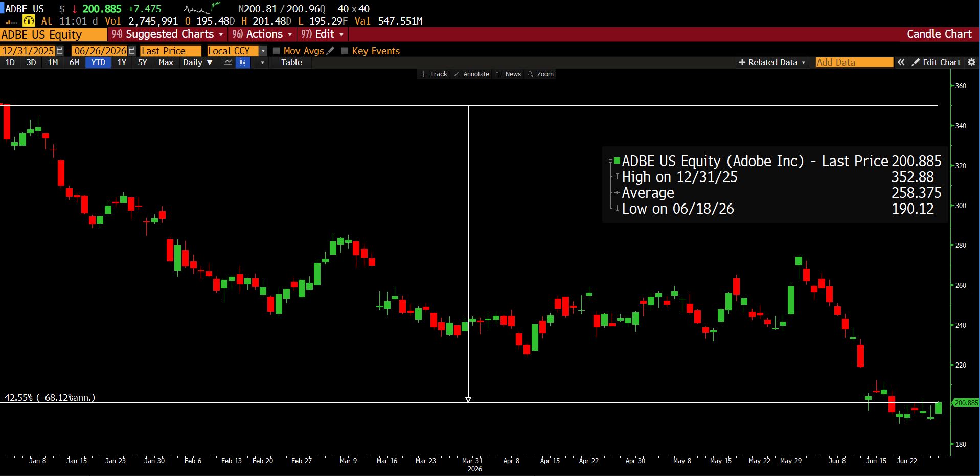Activate the Track crosshair tool
Screen dimensions: 980x476
[434, 74]
